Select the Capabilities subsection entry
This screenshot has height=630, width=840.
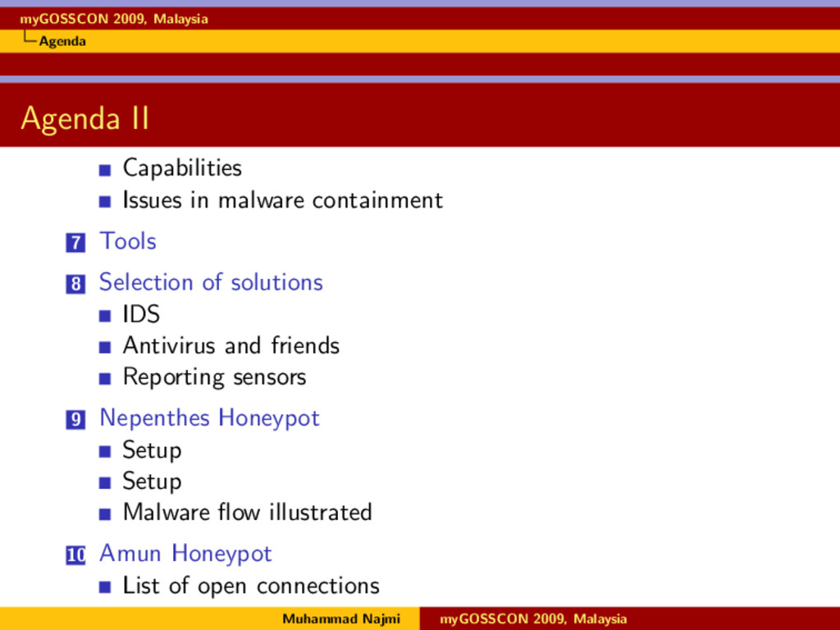click(x=182, y=168)
